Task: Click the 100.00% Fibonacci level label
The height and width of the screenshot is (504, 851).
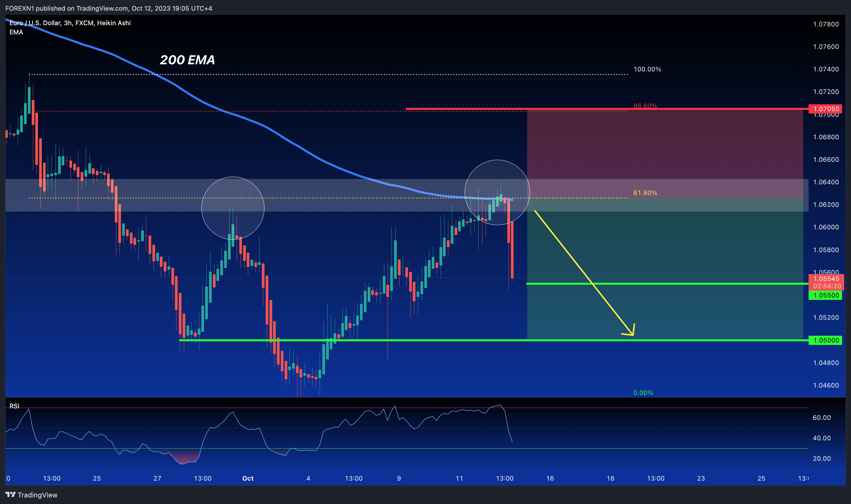Action: 647,69
